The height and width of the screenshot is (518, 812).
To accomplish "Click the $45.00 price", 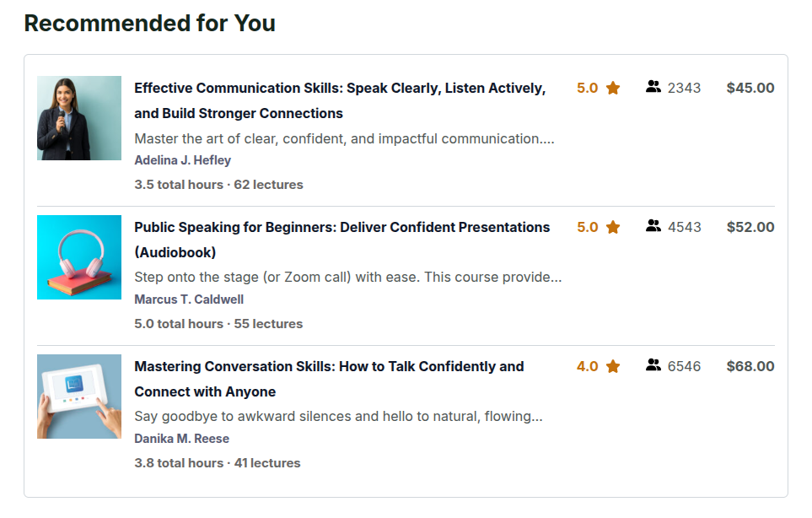I will (750, 88).
